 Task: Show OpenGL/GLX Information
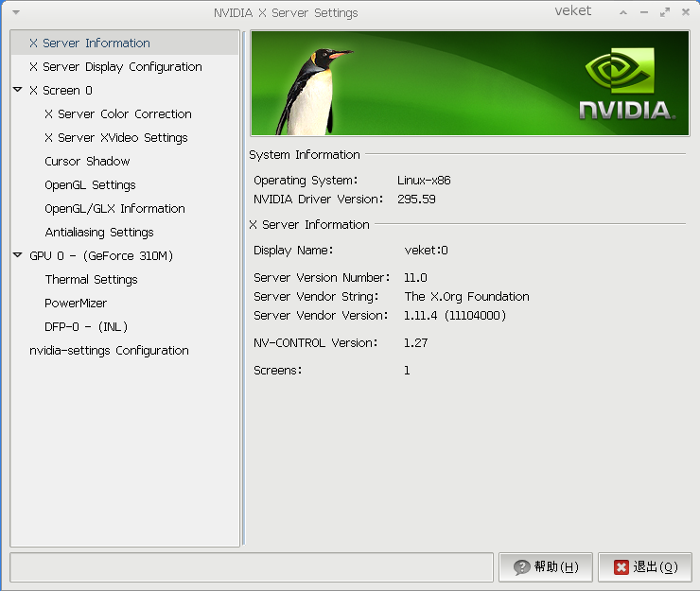tap(114, 209)
